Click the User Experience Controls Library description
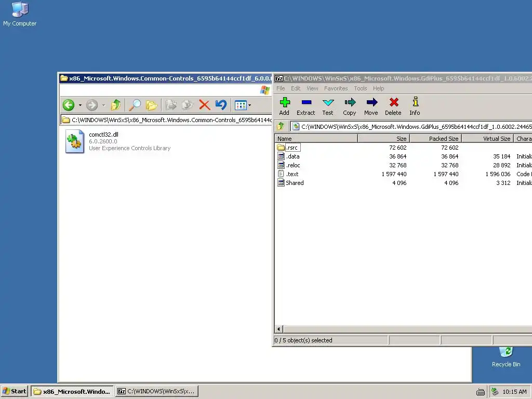532x399 pixels. tap(129, 148)
